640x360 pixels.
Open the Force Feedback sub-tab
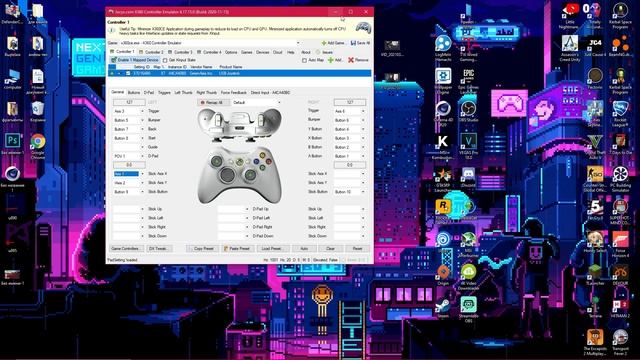coord(234,93)
